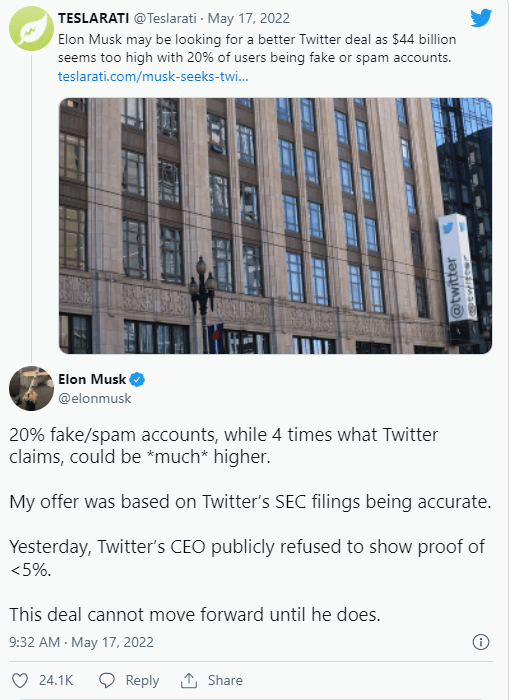Viewport: 509px width, 700px height.
Task: Click the Elon Musk display name
Action: (x=92, y=379)
